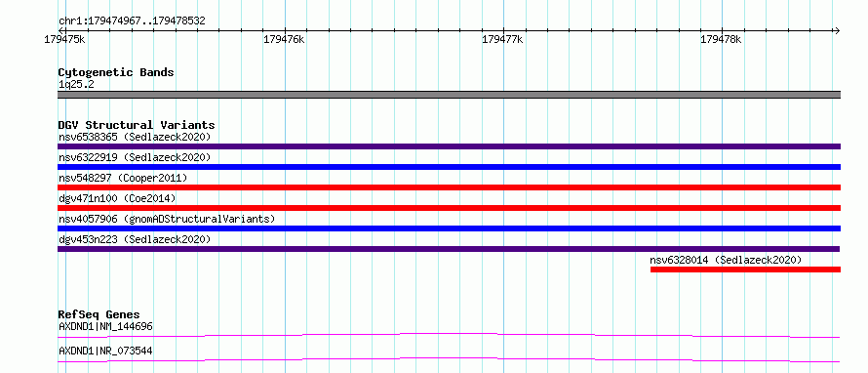This screenshot has height=373, width=868.
Task: Click the nsv6322919 (Sedlazeck2020) label
Action: click(135, 157)
